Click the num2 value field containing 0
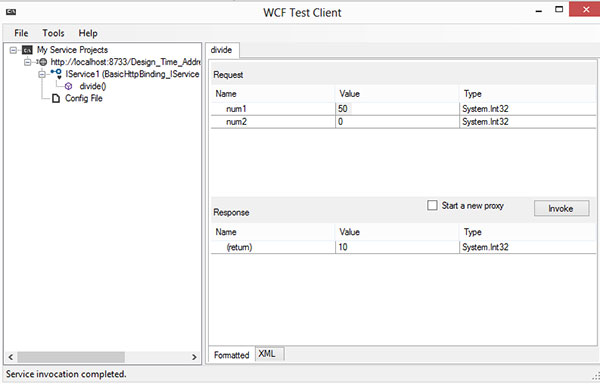This screenshot has width=600, height=384. [x=397, y=122]
